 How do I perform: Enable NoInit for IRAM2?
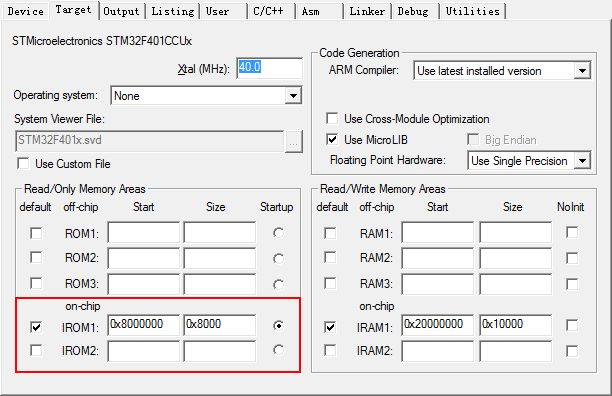572,351
